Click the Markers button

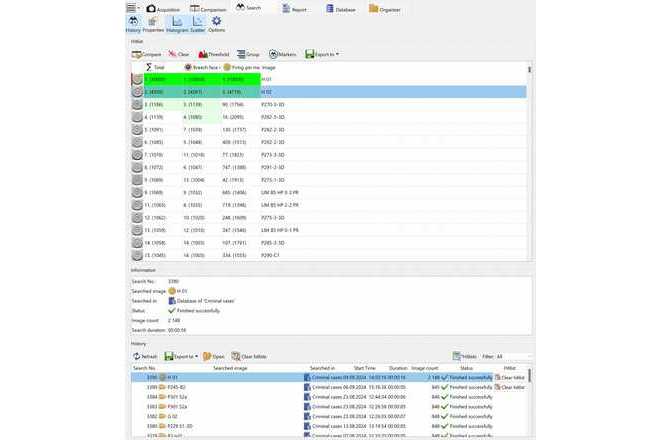[282, 54]
